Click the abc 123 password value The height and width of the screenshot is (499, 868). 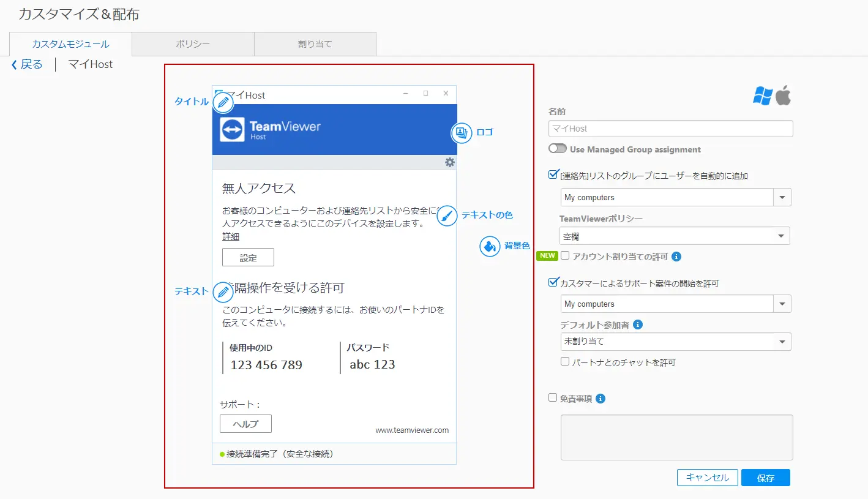(x=372, y=364)
